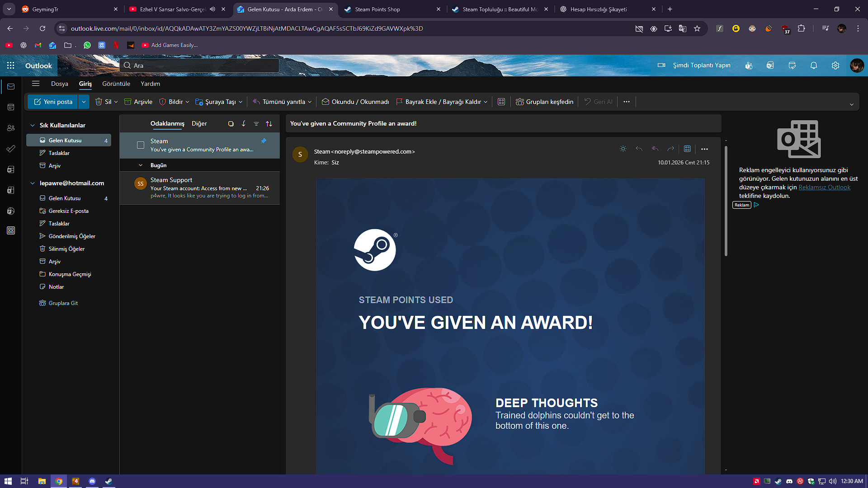
Task: Open the Taslaklar folder under Sık Kullanılanlar
Action: pos(69,153)
